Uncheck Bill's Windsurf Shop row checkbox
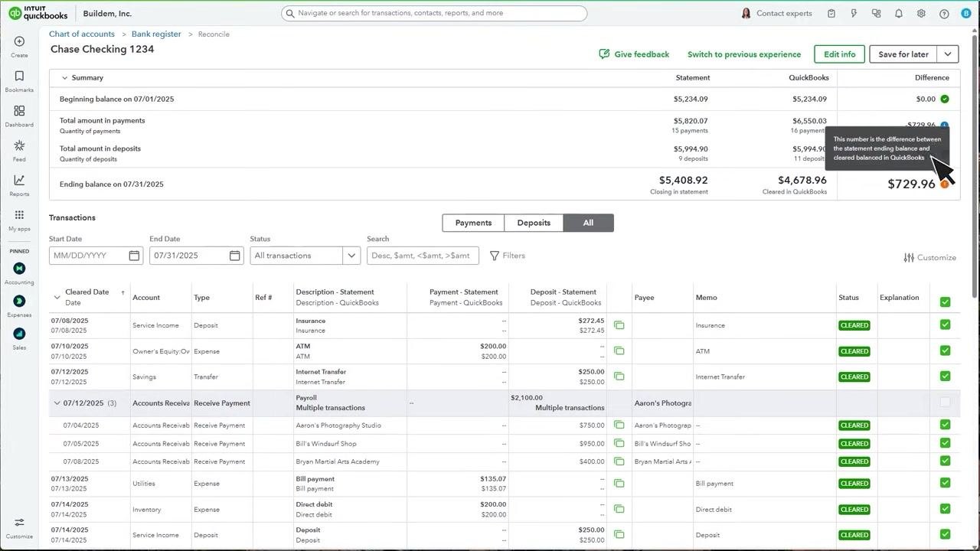 pos(945,443)
